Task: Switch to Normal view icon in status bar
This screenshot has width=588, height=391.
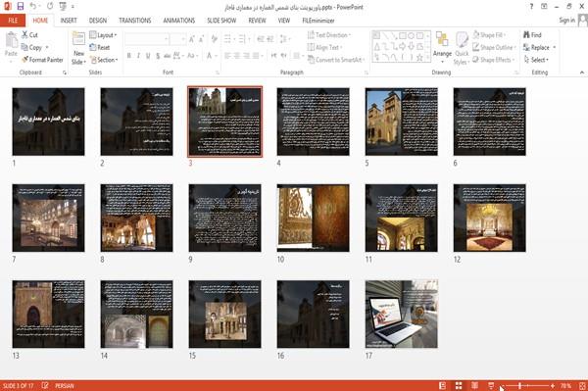Action: pyautogui.click(x=443, y=385)
